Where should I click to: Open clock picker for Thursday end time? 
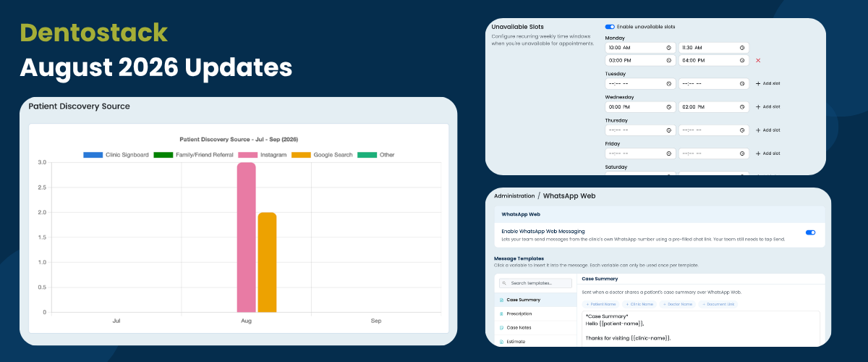pyautogui.click(x=742, y=130)
